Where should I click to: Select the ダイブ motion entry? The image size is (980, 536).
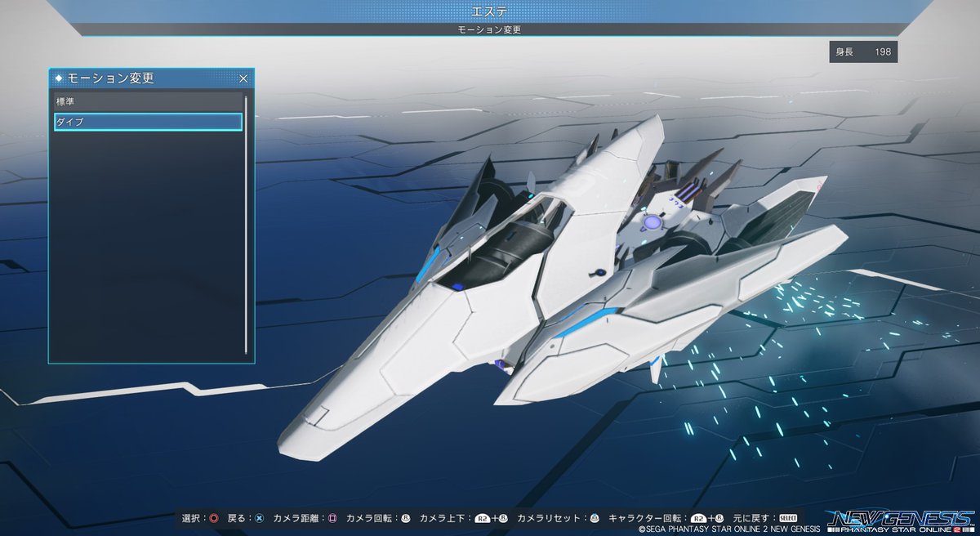click(148, 122)
